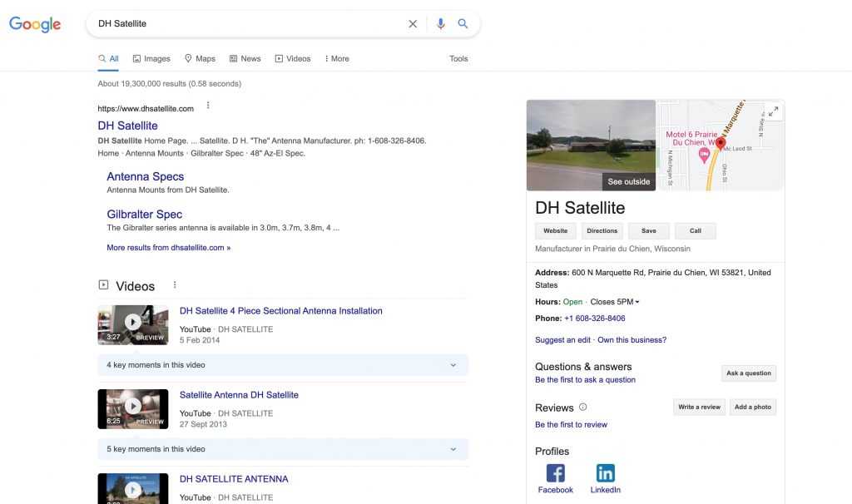852x504 pixels.
Task: Open the LinkedIn profile icon
Action: pyautogui.click(x=606, y=473)
